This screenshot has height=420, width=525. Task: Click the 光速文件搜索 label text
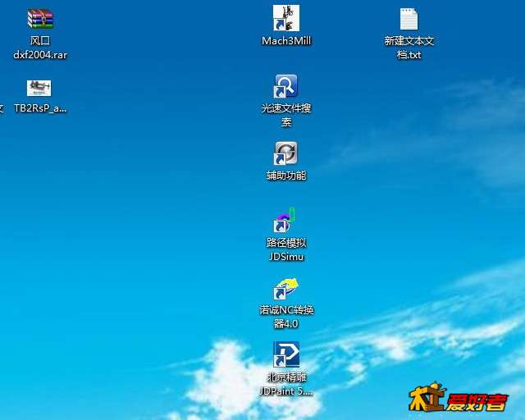tap(286, 115)
